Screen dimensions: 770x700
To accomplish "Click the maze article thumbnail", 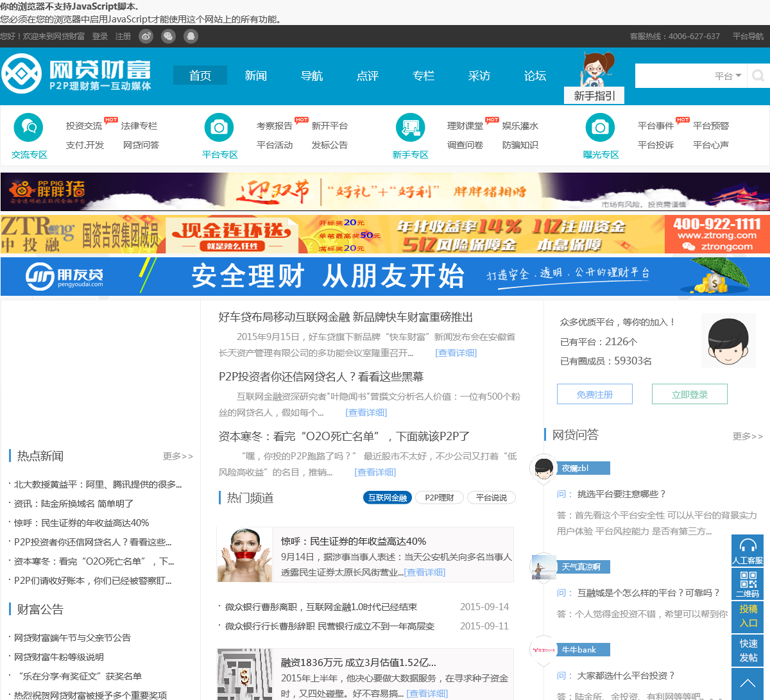I will 244,674.
